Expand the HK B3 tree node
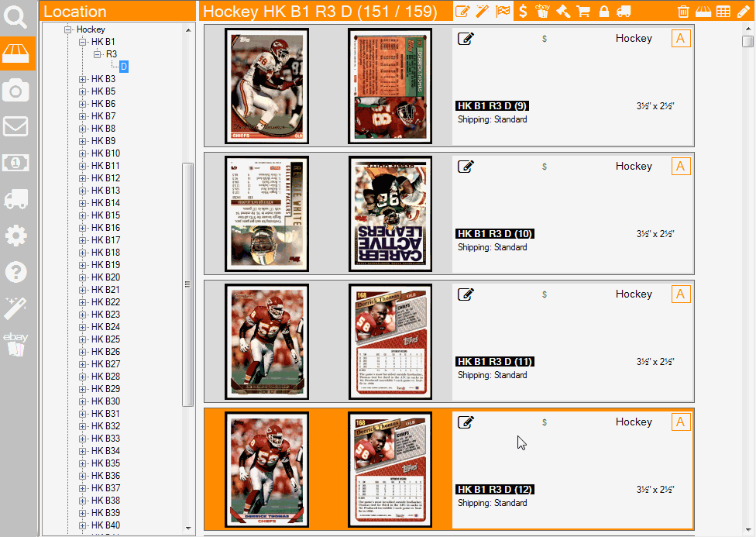 pos(82,79)
